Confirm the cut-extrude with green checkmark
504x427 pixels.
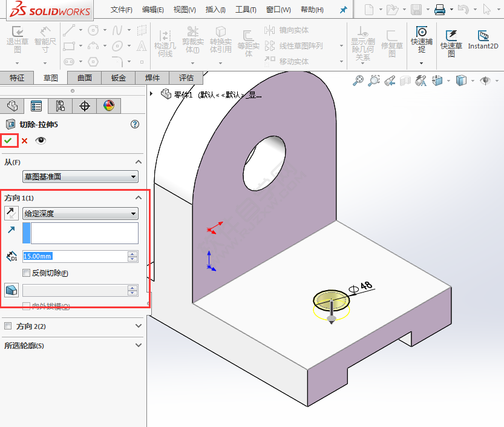pos(9,140)
